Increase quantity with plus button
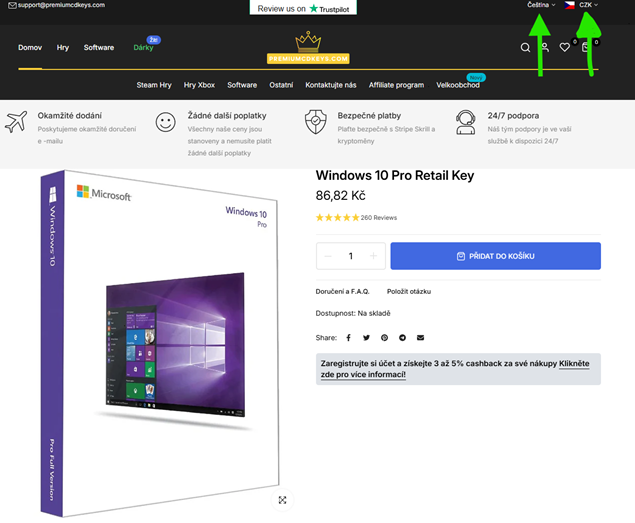The image size is (635, 523). tap(373, 256)
